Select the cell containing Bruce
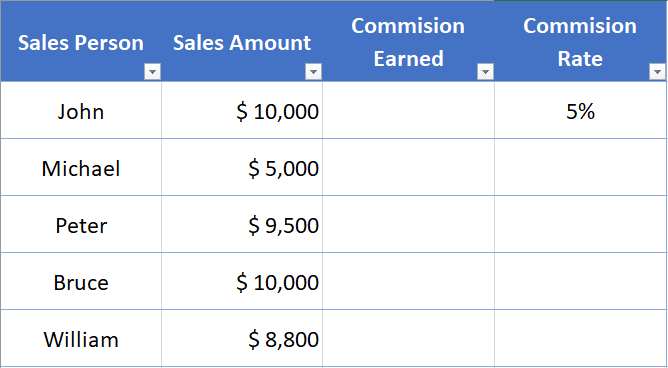 click(81, 282)
